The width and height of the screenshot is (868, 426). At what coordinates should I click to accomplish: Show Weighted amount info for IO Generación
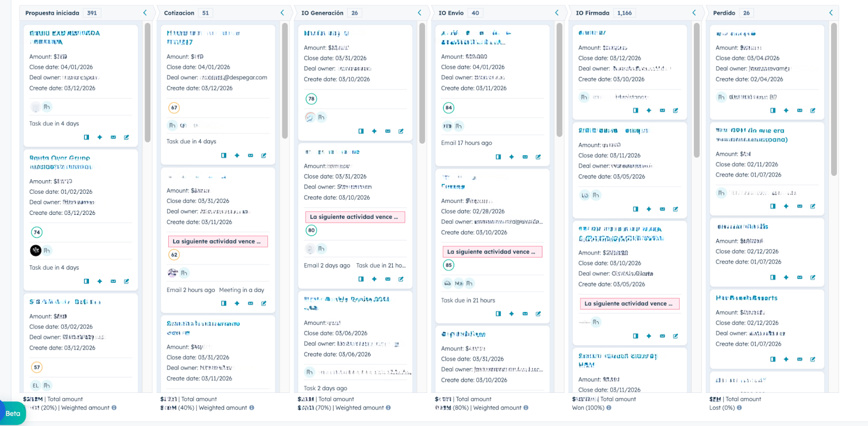point(388,408)
